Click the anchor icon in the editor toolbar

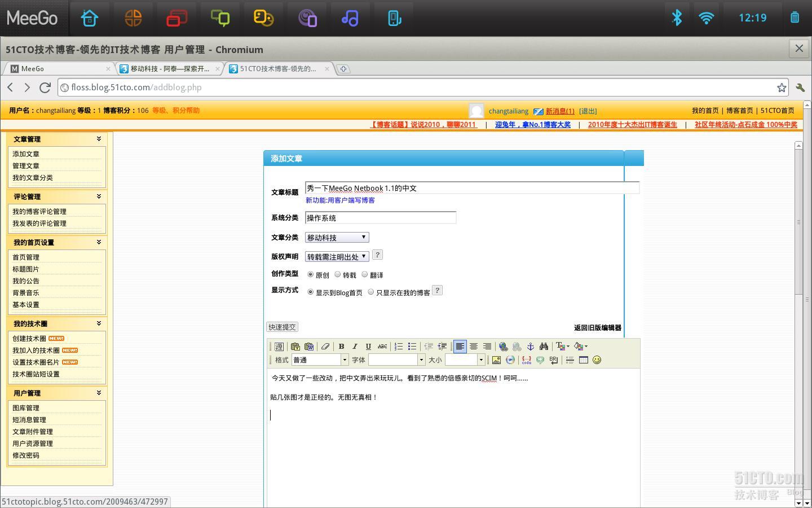(530, 347)
